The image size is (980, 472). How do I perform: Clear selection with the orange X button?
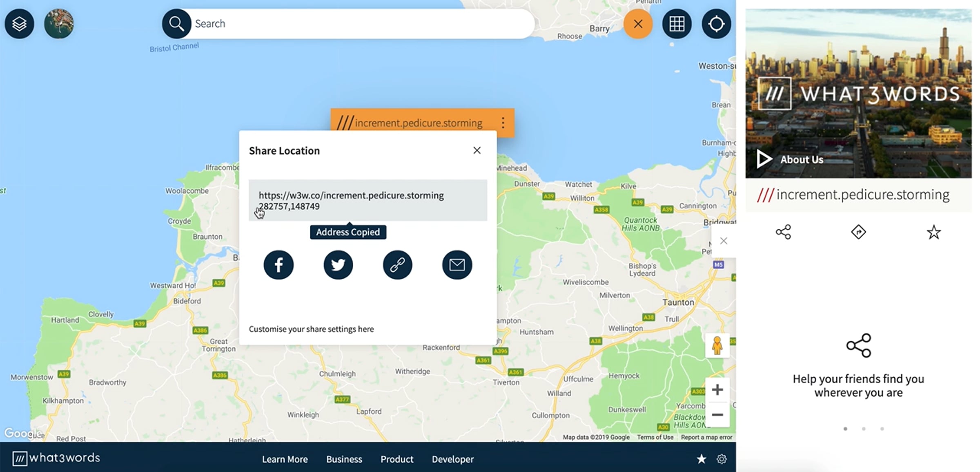[638, 24]
